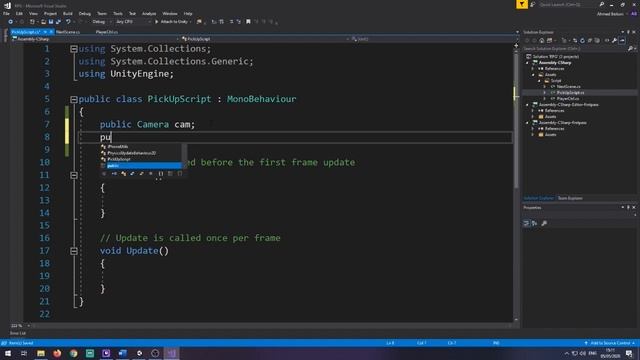Open the Build menu
Viewport: 640px width, 360px height.
(x=68, y=13)
